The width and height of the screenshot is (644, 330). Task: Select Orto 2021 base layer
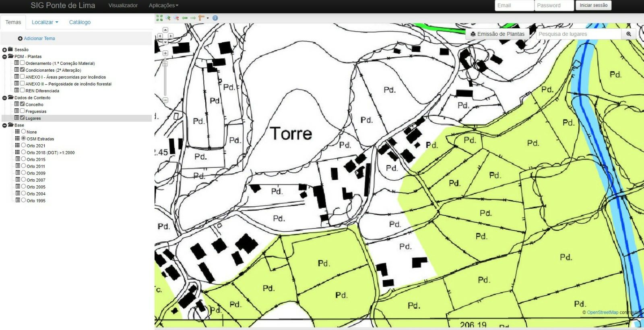click(x=23, y=145)
